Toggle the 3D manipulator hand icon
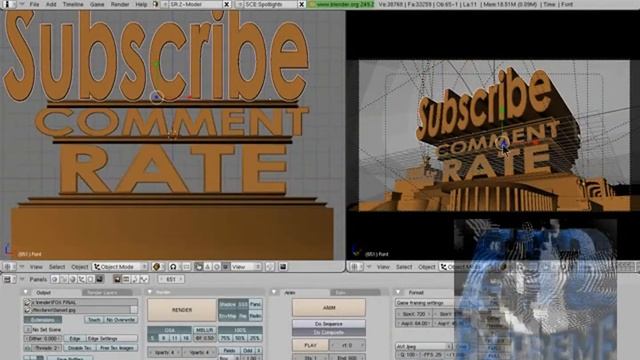 click(x=198, y=267)
